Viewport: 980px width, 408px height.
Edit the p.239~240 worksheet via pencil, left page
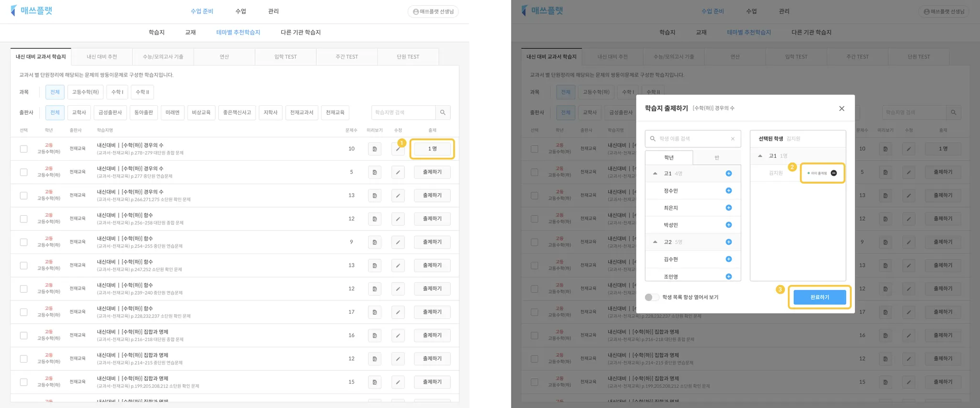tap(398, 289)
